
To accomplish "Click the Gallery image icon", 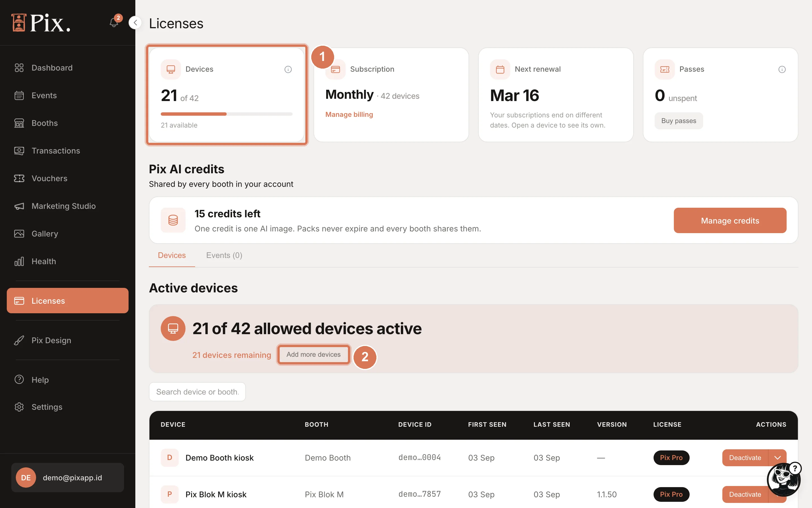I will point(19,233).
